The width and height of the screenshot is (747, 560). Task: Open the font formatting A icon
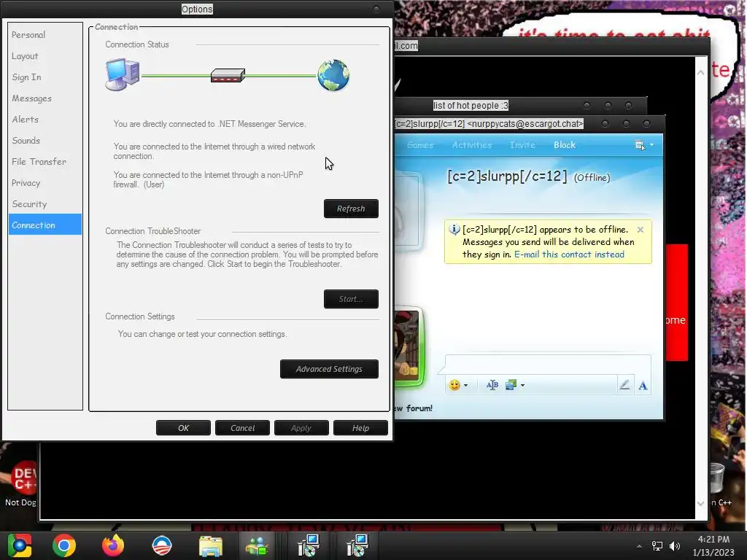click(x=643, y=385)
